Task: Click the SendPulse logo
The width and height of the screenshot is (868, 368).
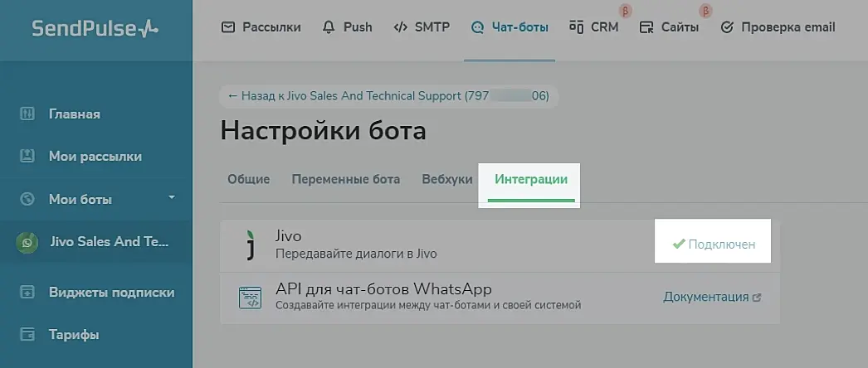Action: (95, 27)
